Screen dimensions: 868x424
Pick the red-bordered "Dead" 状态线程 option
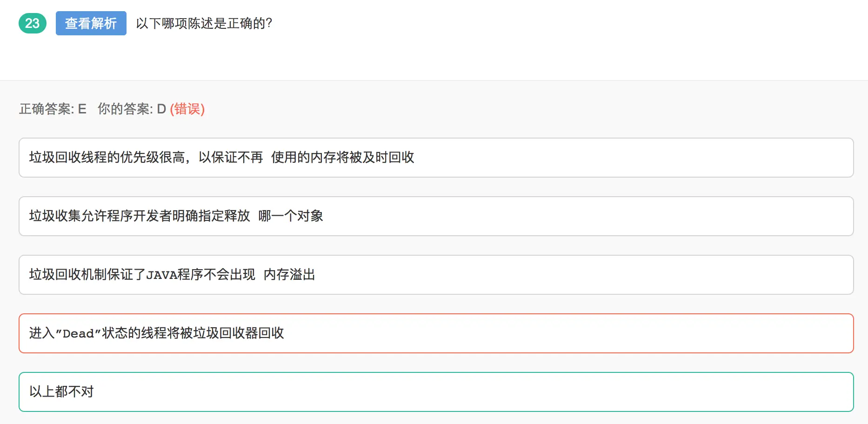coord(436,333)
